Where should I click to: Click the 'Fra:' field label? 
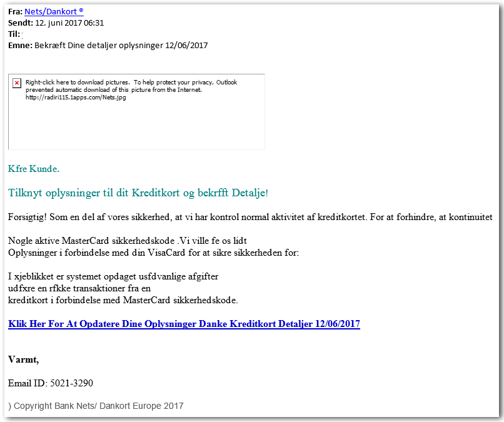tap(15, 12)
